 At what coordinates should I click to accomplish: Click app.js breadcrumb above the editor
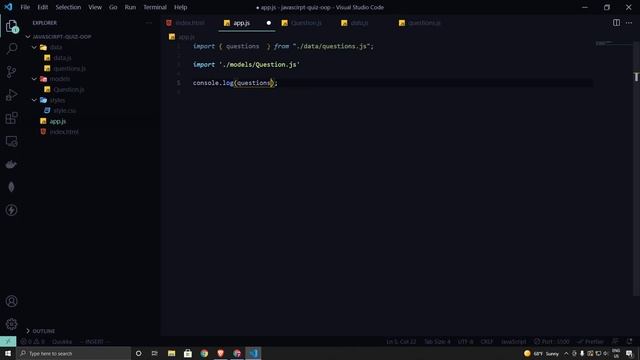click(x=187, y=37)
